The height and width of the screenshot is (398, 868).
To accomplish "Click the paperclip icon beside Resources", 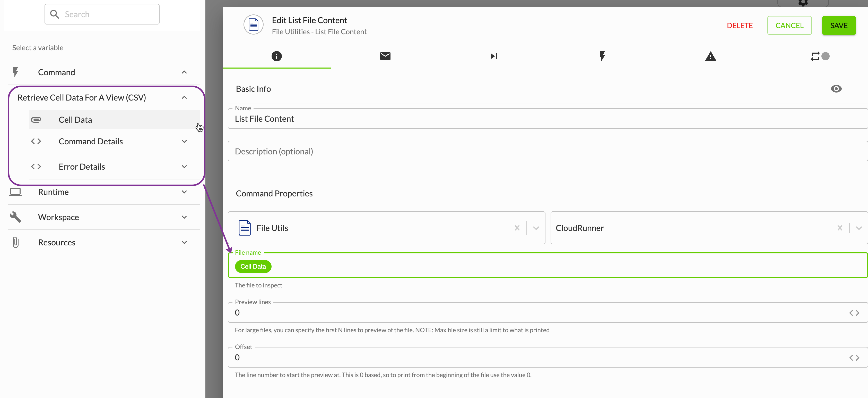I will [x=15, y=242].
